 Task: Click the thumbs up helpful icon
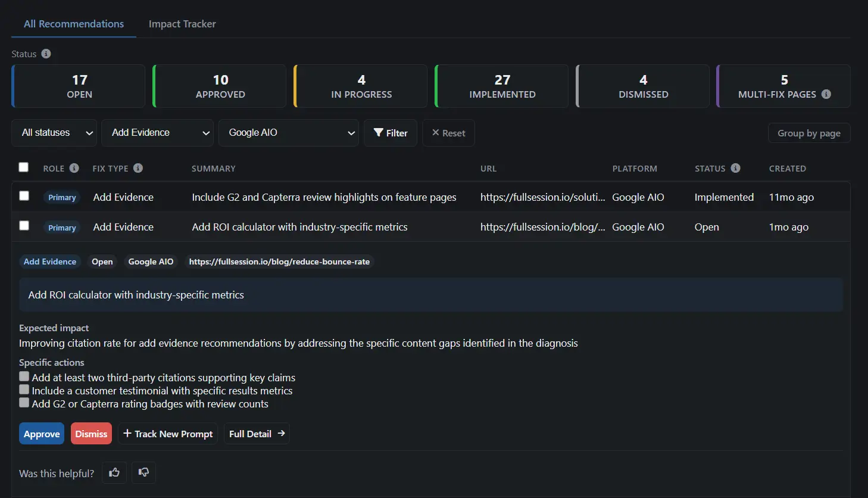pos(114,472)
